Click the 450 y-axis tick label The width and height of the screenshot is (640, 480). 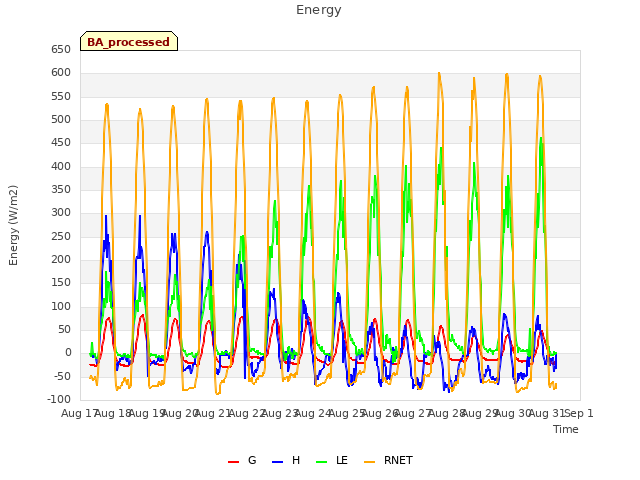pyautogui.click(x=61, y=142)
